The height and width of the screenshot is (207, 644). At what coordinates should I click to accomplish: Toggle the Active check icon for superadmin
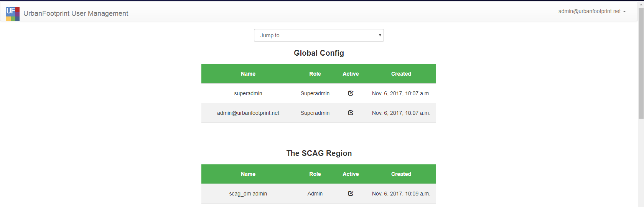(x=351, y=93)
